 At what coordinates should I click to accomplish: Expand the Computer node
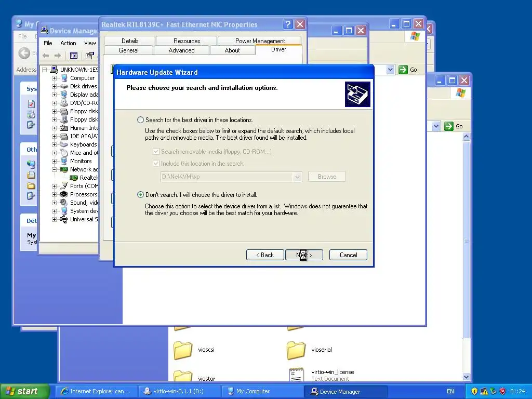[54, 78]
